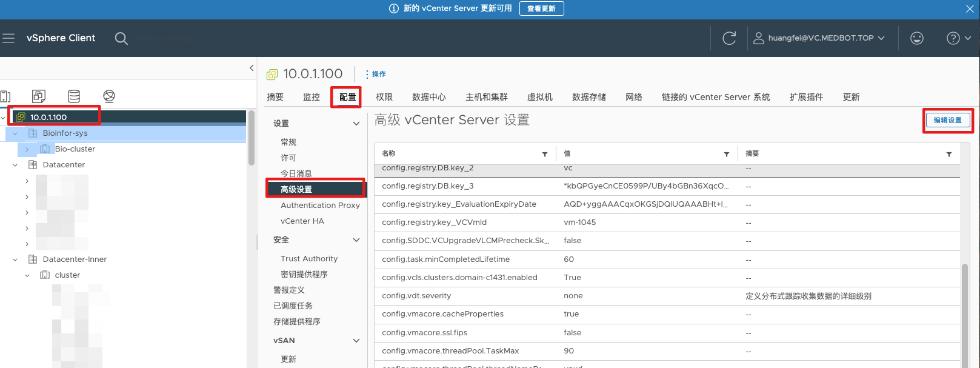Collapse the Bioinfor-sys tree node
Screen dimensions: 980x368
(x=15, y=133)
